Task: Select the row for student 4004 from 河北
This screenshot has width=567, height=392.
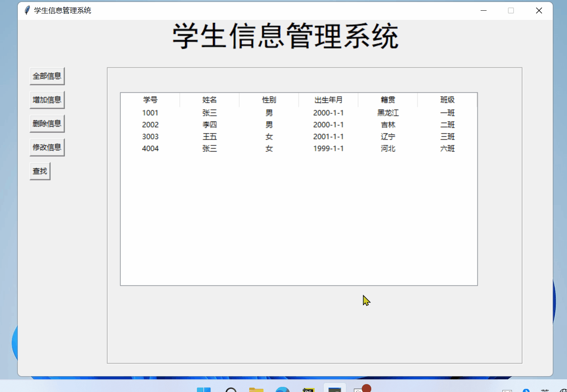Action: [269, 148]
